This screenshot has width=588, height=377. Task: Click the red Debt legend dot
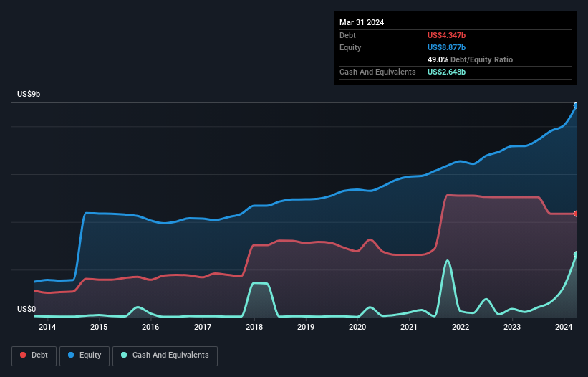(x=23, y=355)
